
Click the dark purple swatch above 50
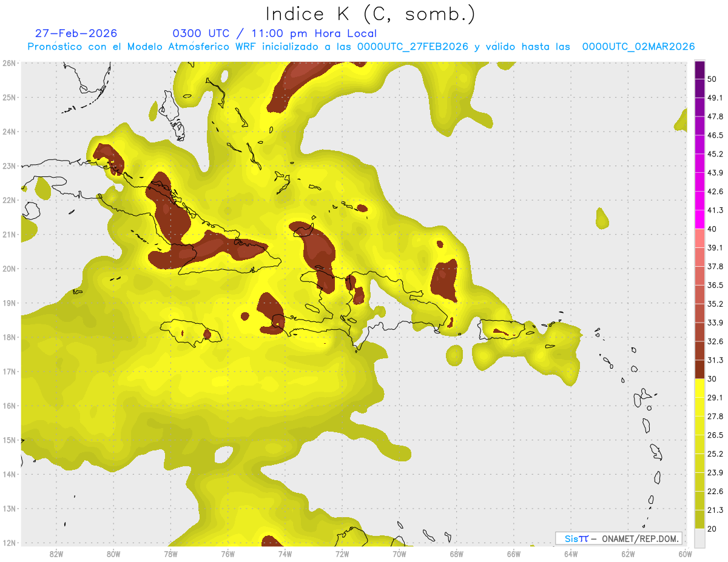pos(699,70)
